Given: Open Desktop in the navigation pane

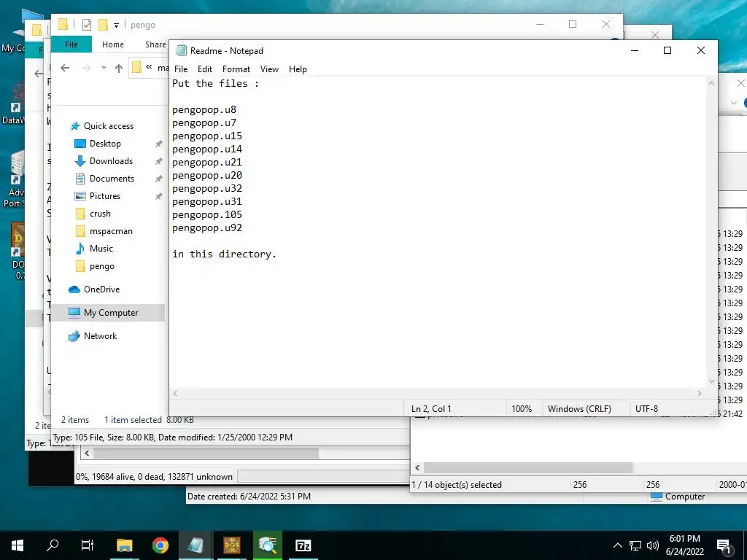Looking at the screenshot, I should (x=105, y=144).
